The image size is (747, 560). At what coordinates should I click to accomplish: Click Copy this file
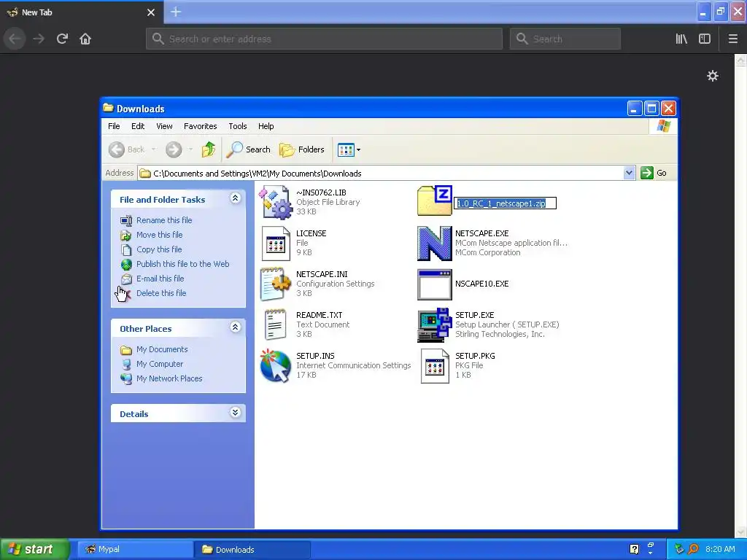[159, 249]
